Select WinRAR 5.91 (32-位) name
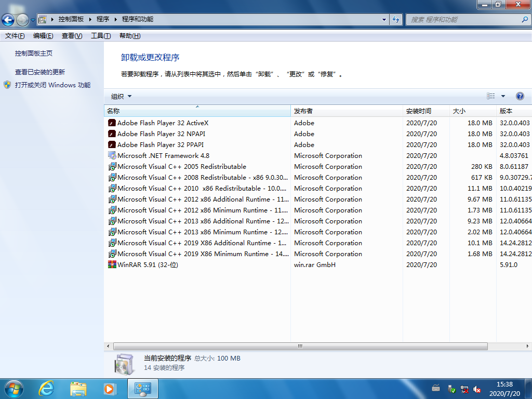Viewport: 532px width, 399px height. (x=148, y=264)
